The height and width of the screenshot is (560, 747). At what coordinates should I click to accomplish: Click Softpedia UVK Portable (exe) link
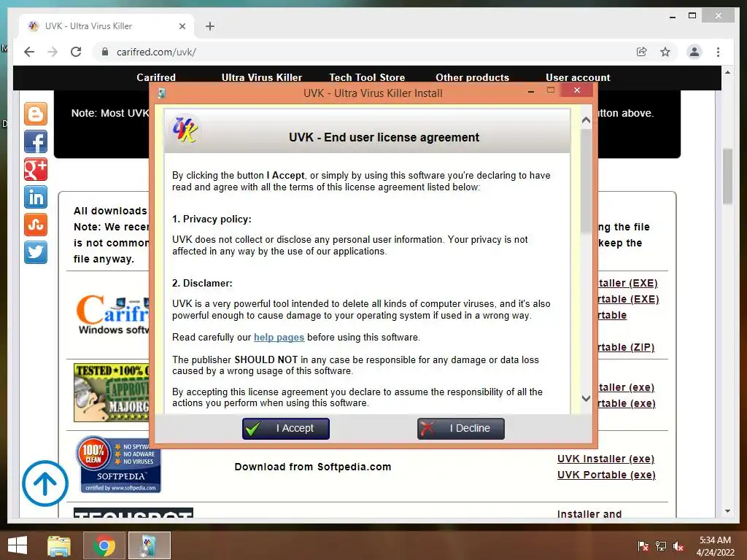(x=606, y=475)
